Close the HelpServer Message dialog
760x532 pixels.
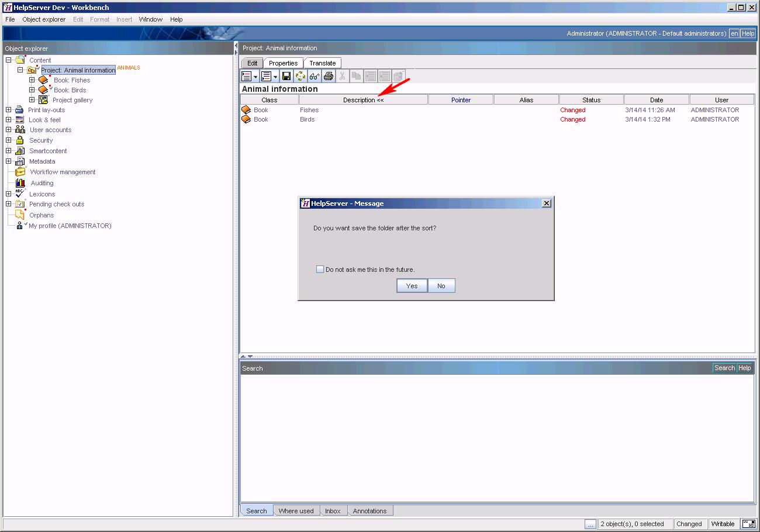547,203
